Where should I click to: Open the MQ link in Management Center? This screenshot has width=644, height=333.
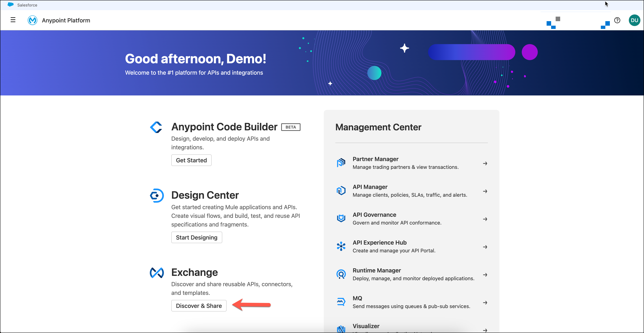pos(357,298)
